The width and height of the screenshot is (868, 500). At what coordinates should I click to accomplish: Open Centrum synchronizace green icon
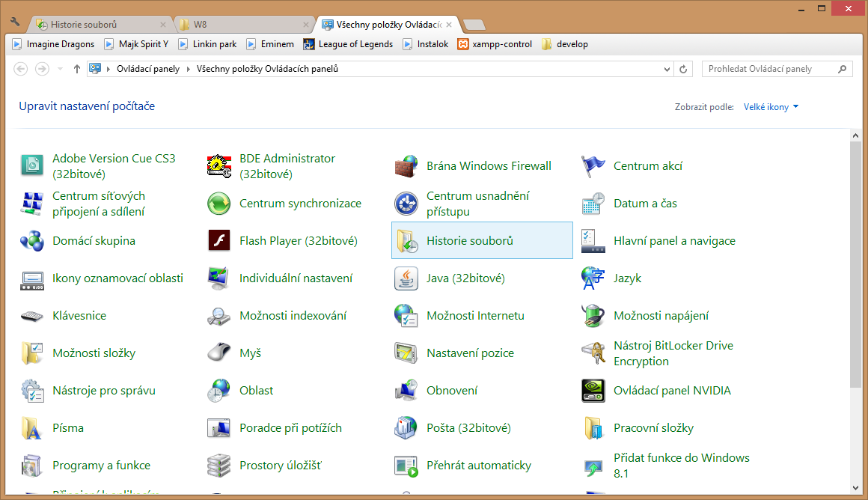(x=219, y=203)
